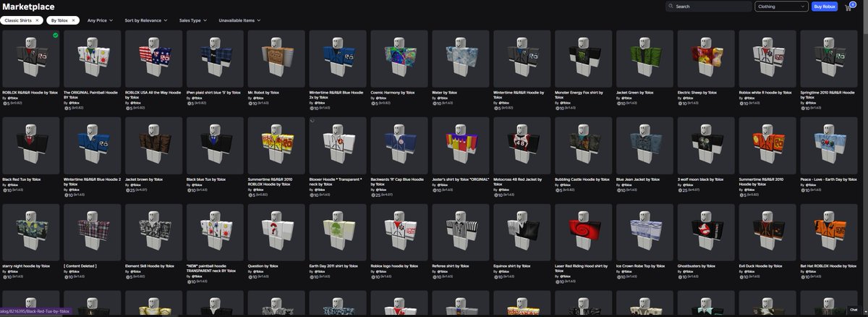Open the [ Content Deleted ] item thumbnail
Screen dimensions: 868x317
[93, 233]
